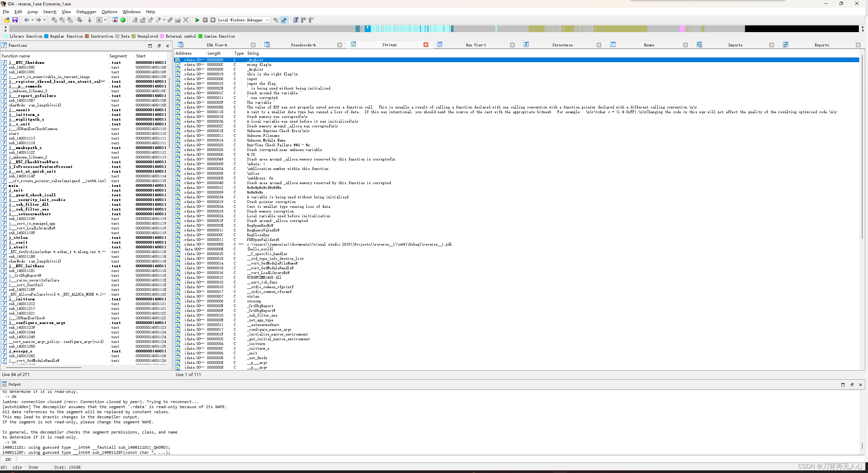Select the {hello_world} string row
868x473 pixels.
[260, 249]
